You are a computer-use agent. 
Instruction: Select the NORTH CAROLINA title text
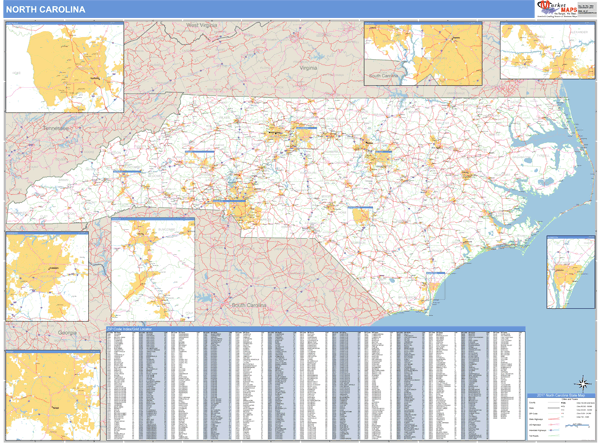[44, 9]
